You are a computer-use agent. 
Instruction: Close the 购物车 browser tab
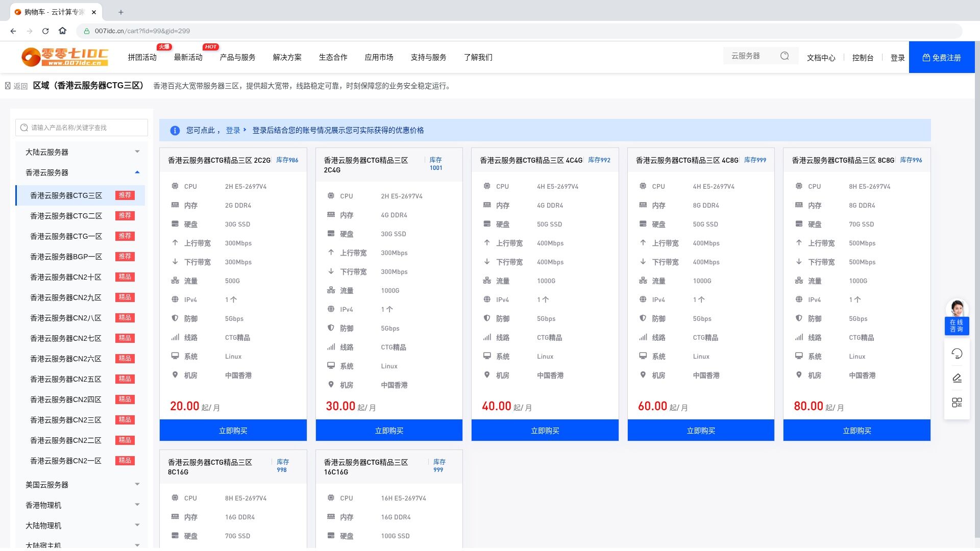pyautogui.click(x=94, y=12)
